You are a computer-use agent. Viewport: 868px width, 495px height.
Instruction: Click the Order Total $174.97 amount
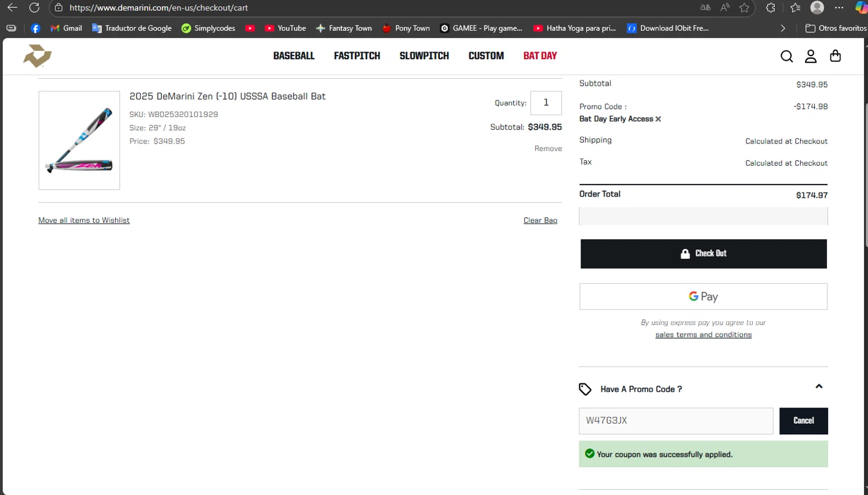(812, 195)
